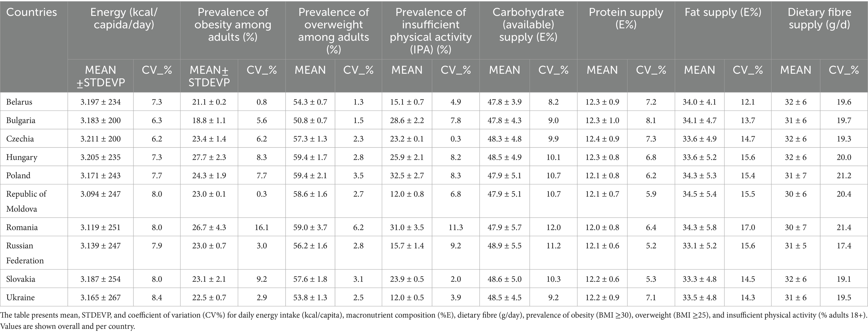868x333 pixels.
Task: Click Hungary's obesity value 27.7 ± 2.3
Action: tap(209, 157)
